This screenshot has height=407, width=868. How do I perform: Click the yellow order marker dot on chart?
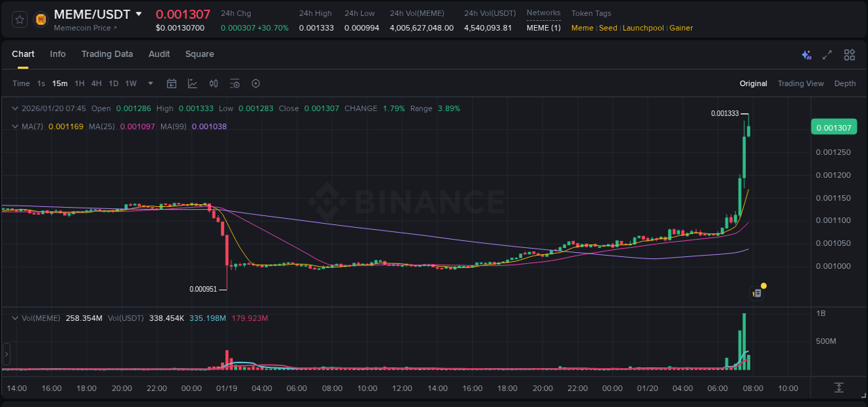[x=763, y=285]
